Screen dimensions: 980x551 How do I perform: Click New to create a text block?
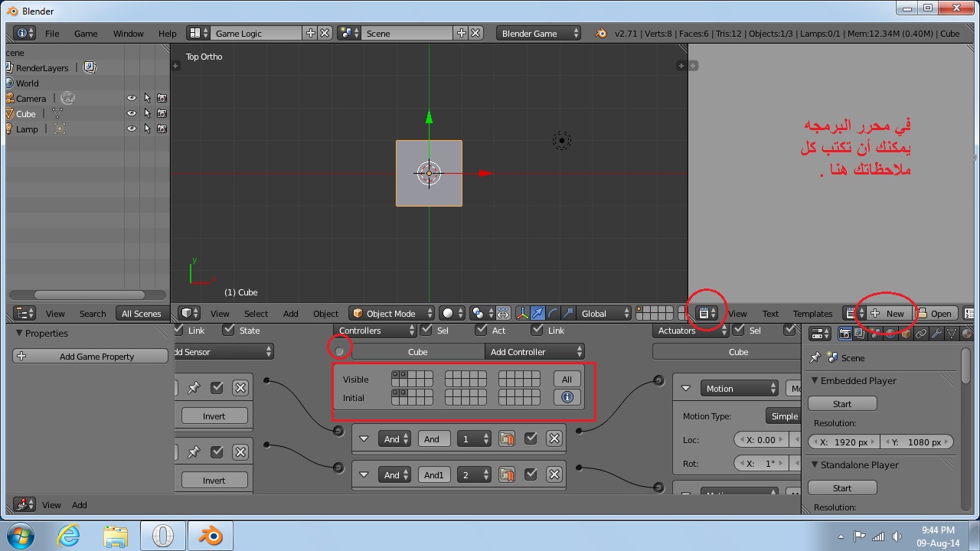[x=888, y=313]
